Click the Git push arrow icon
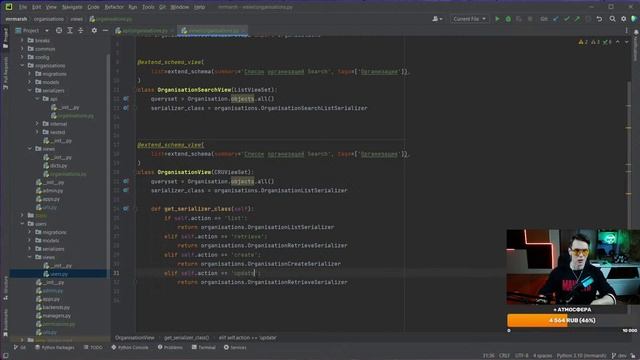The height and width of the screenshot is (360, 640). (577, 19)
